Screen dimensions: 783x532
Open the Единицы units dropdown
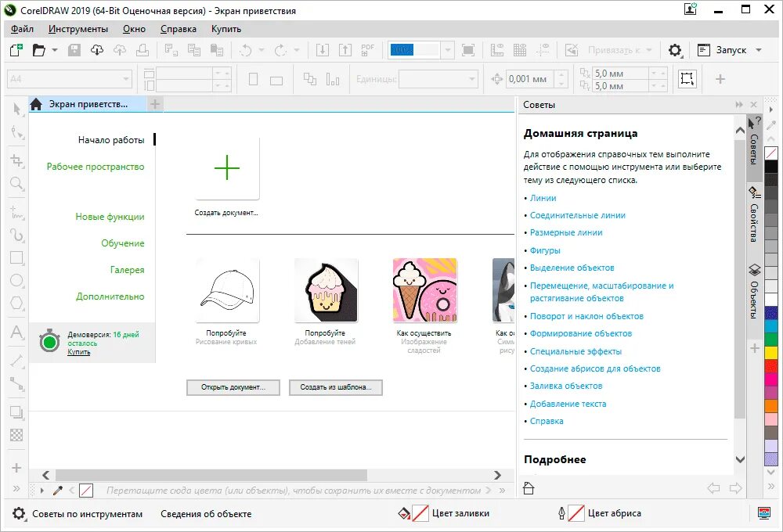[x=472, y=79]
